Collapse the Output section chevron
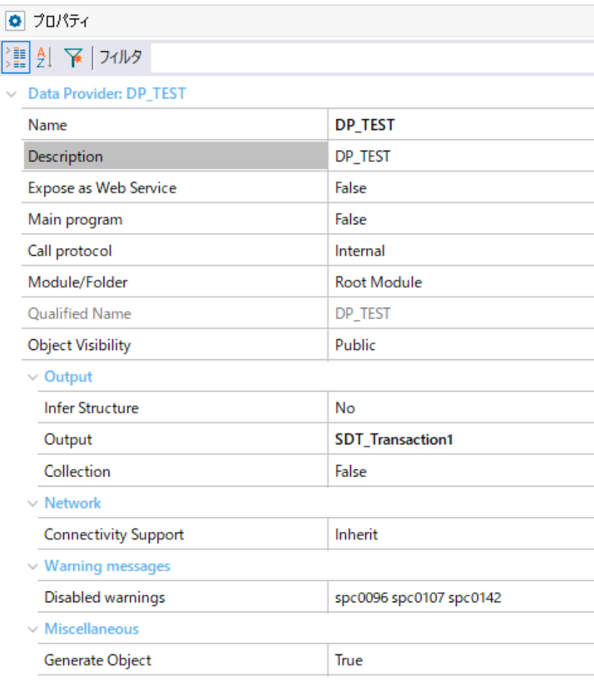Image resolution: width=594 pixels, height=700 pixels. click(x=32, y=377)
